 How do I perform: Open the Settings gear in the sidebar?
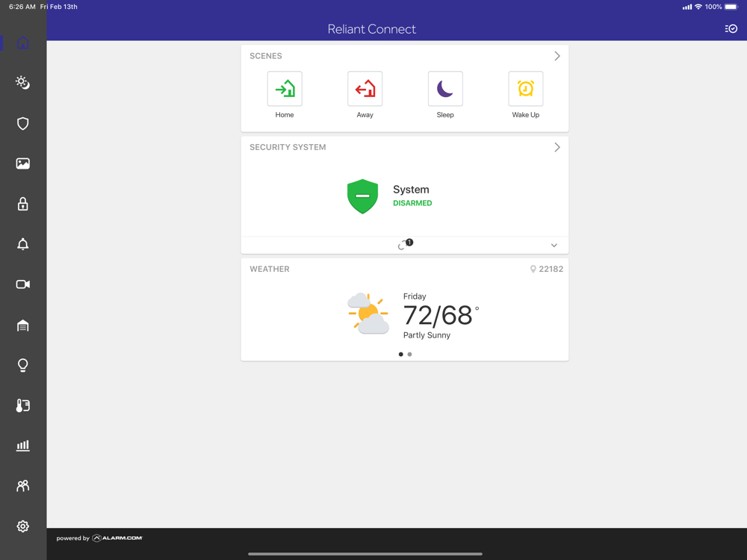coord(23,526)
